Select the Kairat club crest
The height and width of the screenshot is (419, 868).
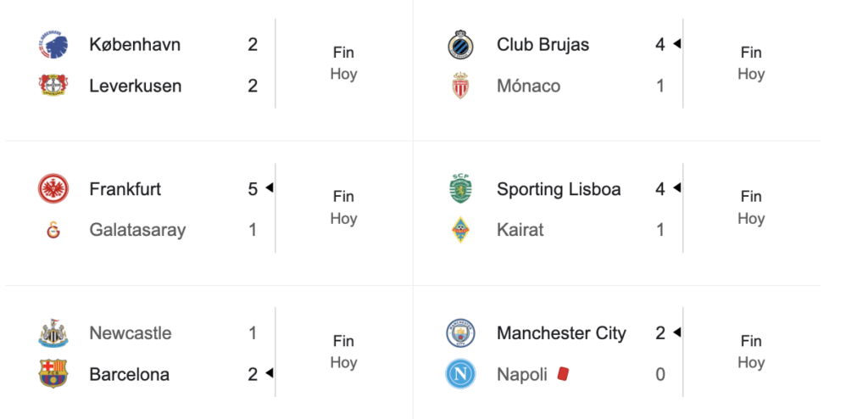460,230
